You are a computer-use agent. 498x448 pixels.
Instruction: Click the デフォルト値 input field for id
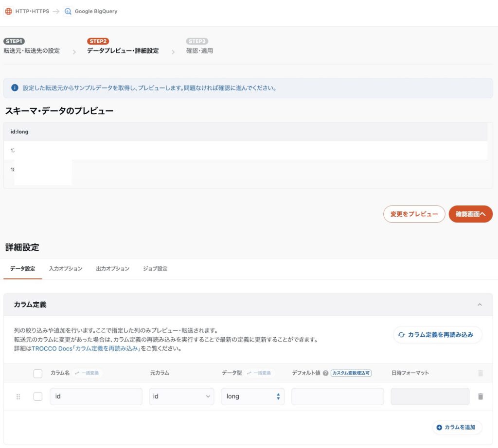pos(338,396)
